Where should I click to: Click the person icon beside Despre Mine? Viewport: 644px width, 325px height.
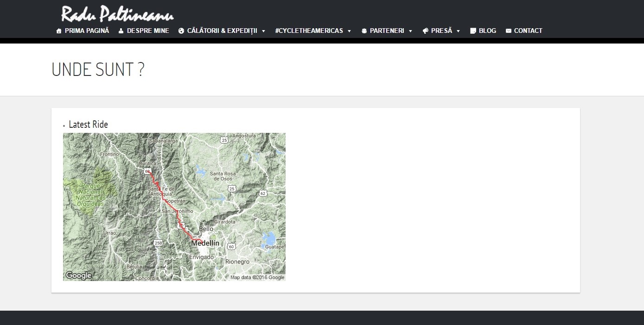pyautogui.click(x=121, y=31)
